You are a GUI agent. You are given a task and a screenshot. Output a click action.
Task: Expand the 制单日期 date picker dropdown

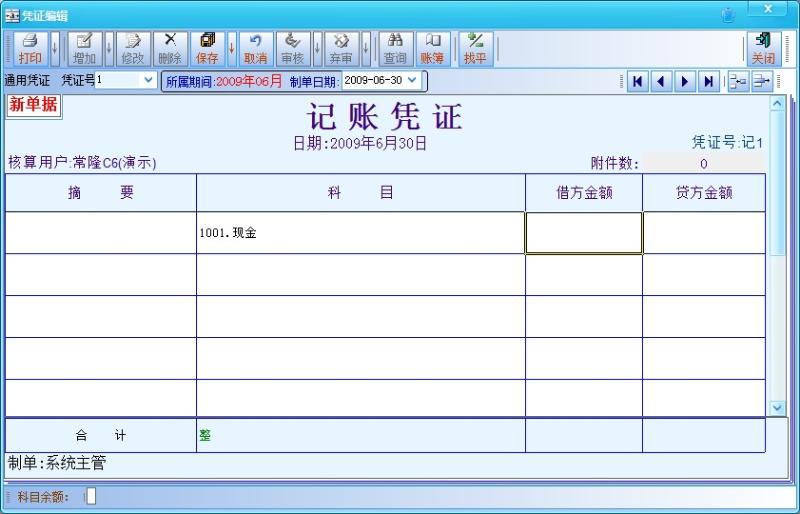click(x=412, y=80)
